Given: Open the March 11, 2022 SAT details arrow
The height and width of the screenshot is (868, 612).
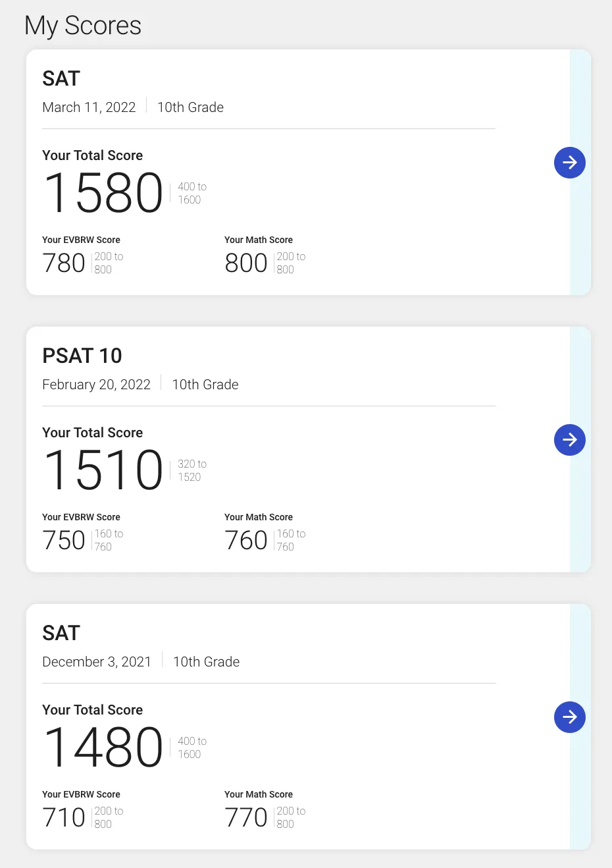Looking at the screenshot, I should (x=570, y=163).
